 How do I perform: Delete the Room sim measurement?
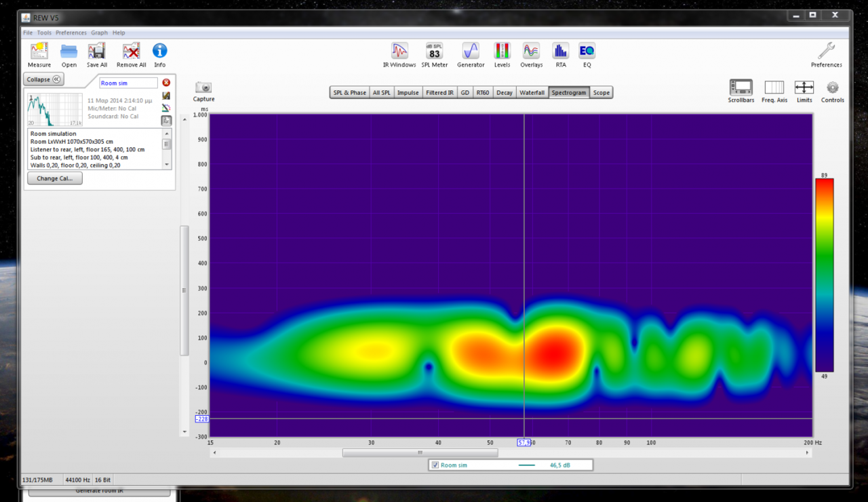coord(166,83)
